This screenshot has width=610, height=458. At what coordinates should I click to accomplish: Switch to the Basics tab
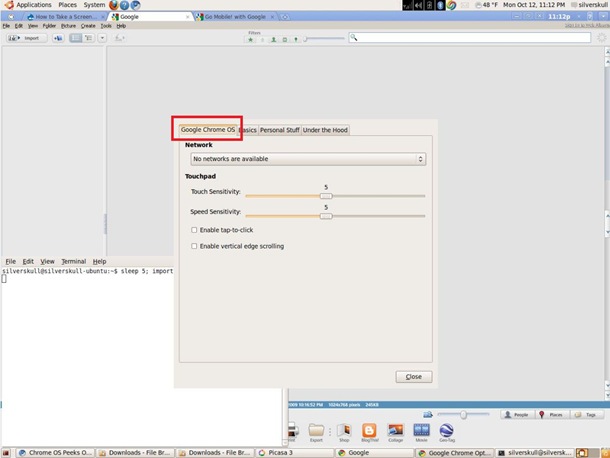[x=248, y=130]
